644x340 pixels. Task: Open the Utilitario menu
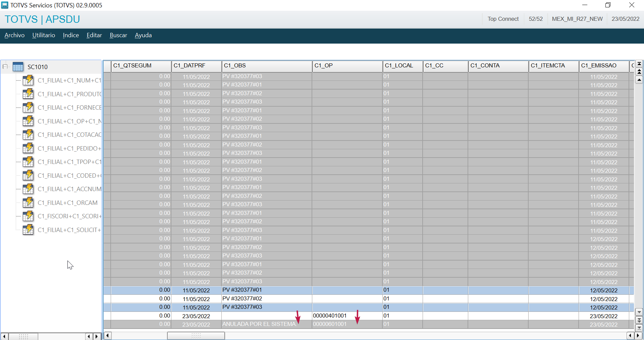pos(44,35)
